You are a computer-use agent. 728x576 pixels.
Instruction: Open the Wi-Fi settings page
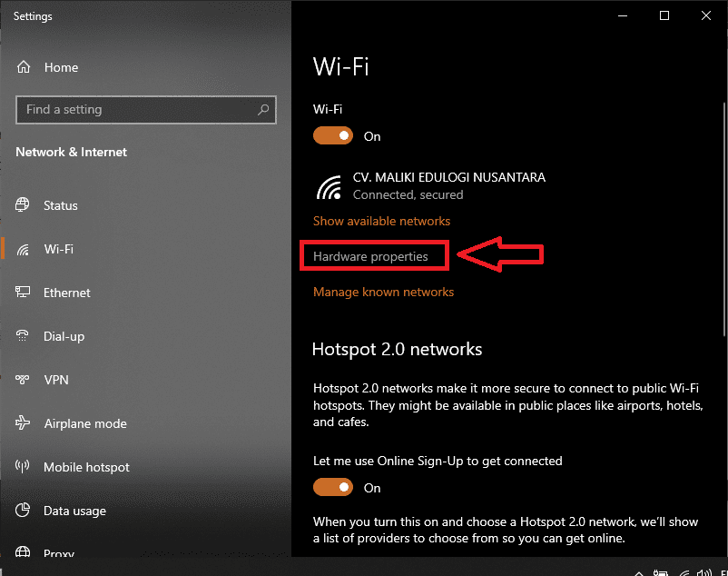59,249
